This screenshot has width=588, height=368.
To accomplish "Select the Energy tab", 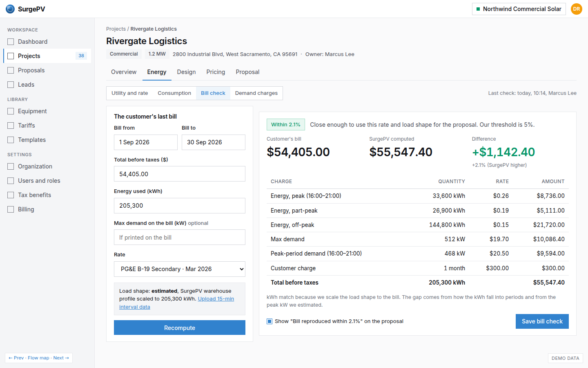I will (157, 72).
